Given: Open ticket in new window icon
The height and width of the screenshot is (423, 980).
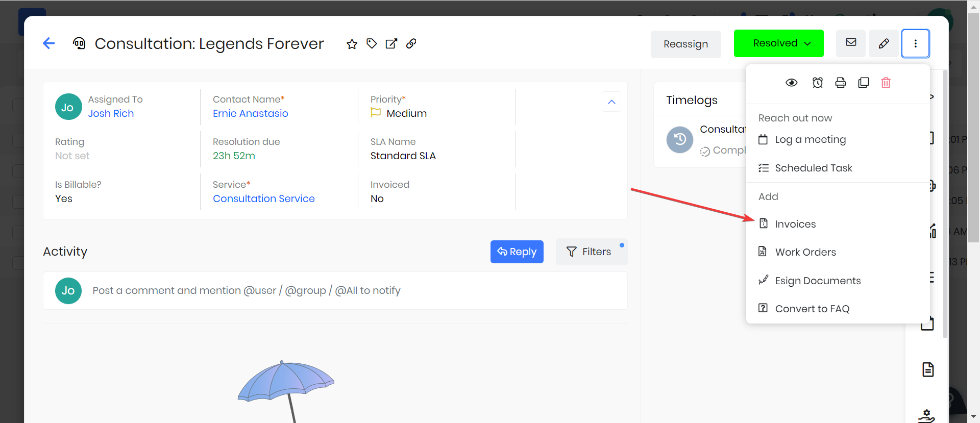Looking at the screenshot, I should (391, 44).
